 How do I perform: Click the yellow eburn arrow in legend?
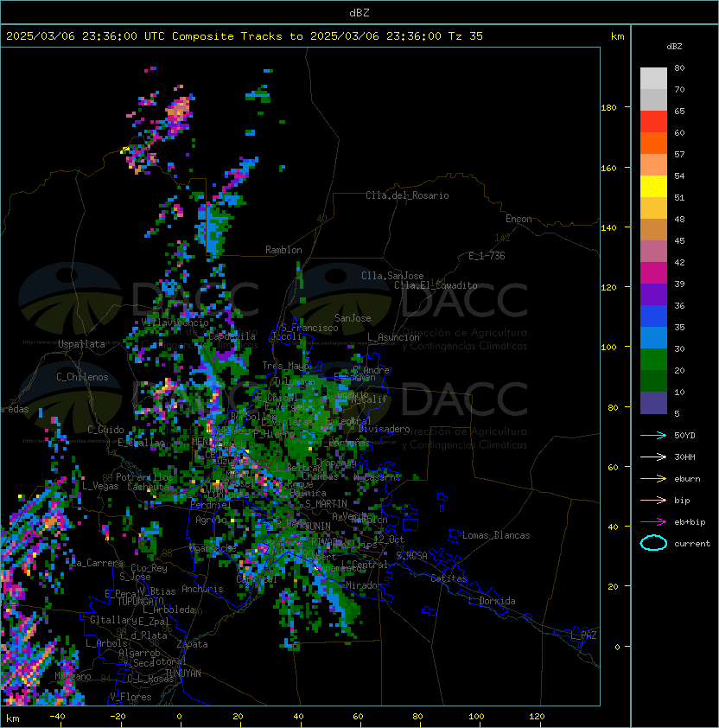[x=653, y=479]
